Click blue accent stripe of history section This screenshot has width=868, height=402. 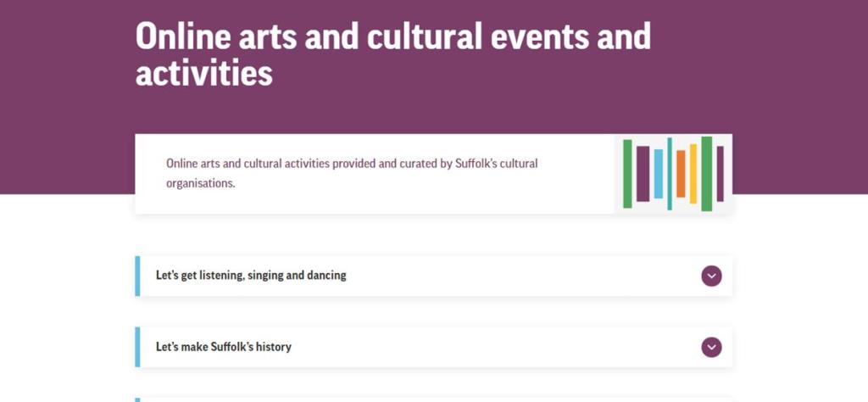[x=137, y=347]
